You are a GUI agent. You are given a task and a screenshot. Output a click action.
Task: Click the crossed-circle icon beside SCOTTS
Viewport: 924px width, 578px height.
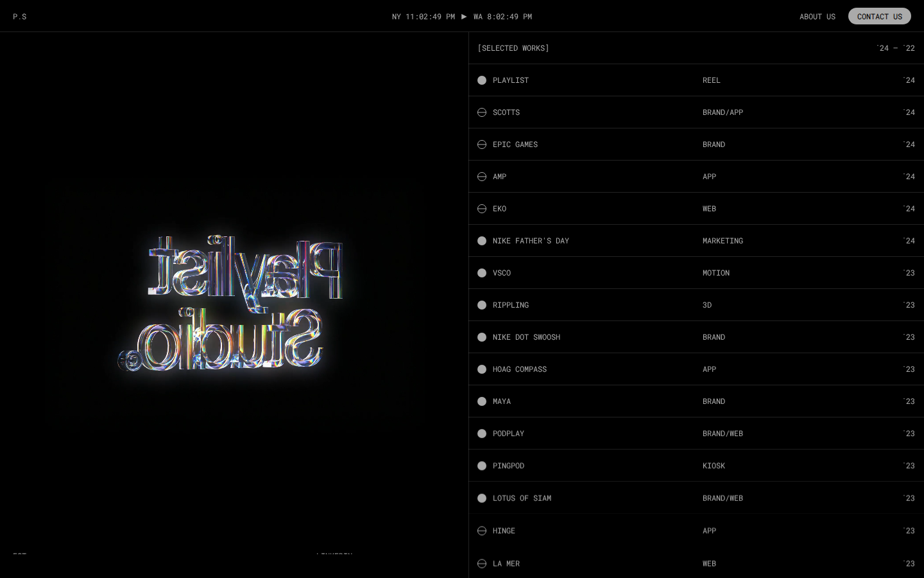coord(482,112)
